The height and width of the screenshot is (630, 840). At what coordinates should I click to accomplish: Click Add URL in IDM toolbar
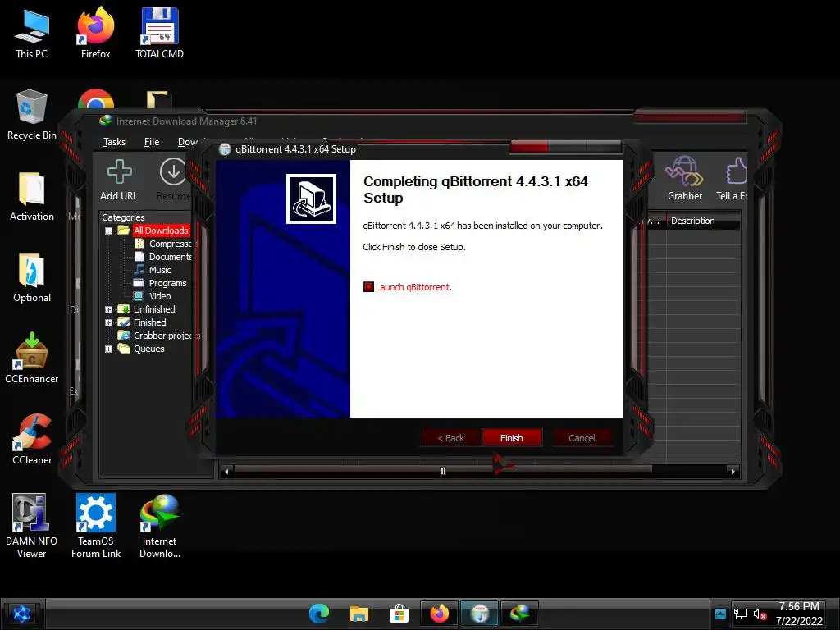tap(119, 180)
